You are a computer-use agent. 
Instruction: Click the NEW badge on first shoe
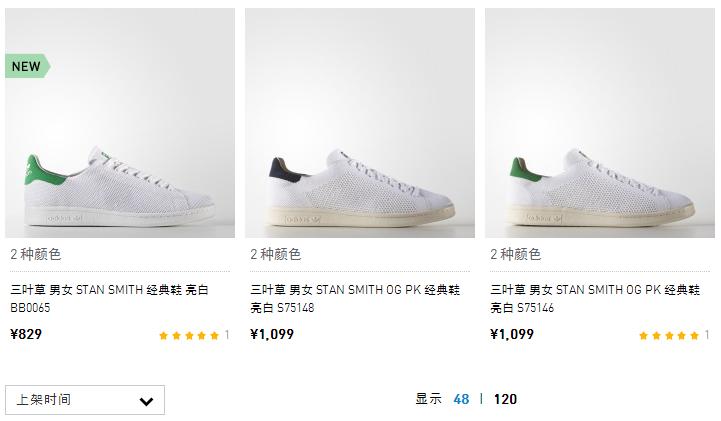point(27,67)
